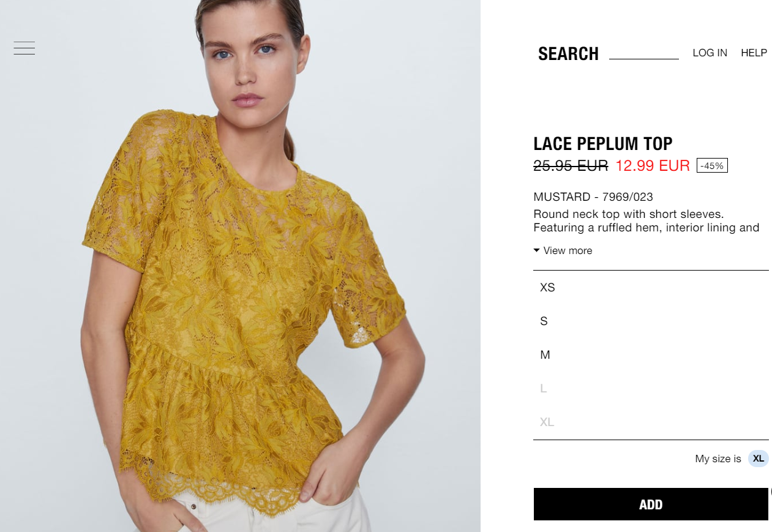
Task: Select size XS
Action: coord(651,287)
